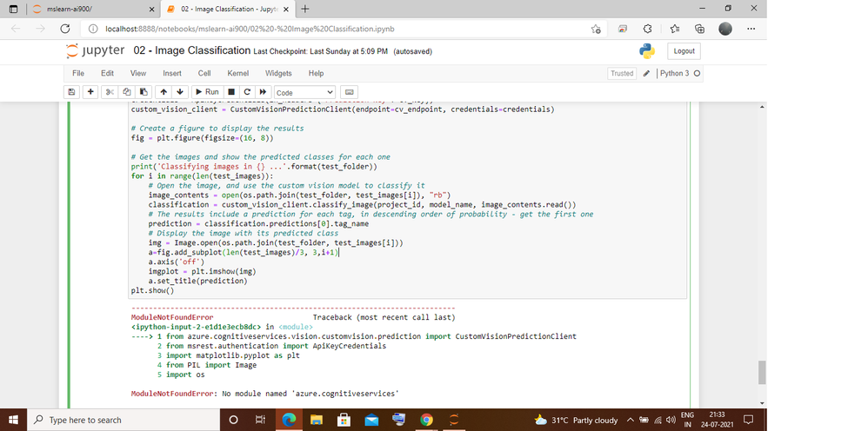The height and width of the screenshot is (431, 868).
Task: Open the Mail app from the taskbar
Action: pos(371,420)
